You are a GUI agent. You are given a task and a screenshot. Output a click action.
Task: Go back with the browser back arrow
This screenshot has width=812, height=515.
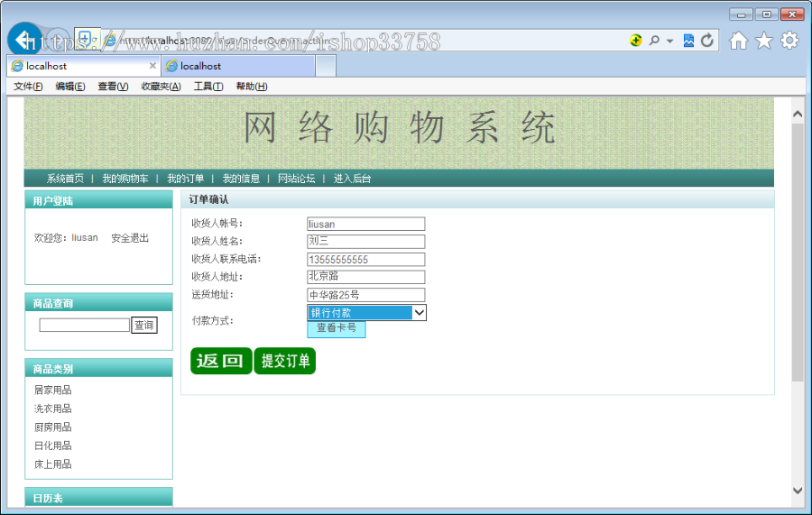point(24,40)
